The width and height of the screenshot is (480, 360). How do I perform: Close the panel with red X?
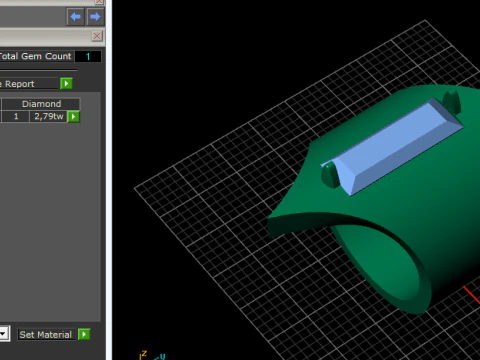pyautogui.click(x=97, y=36)
